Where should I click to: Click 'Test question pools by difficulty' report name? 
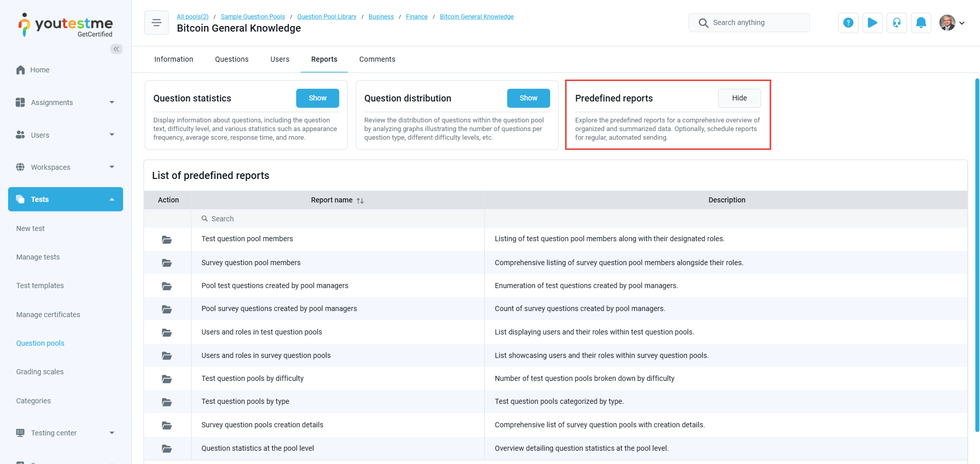click(252, 378)
